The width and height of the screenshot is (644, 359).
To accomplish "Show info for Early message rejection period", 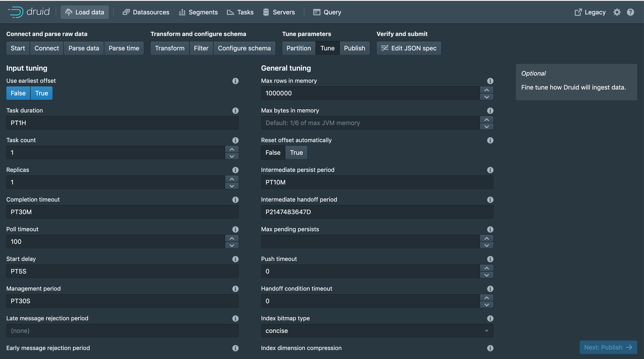I will (x=235, y=348).
